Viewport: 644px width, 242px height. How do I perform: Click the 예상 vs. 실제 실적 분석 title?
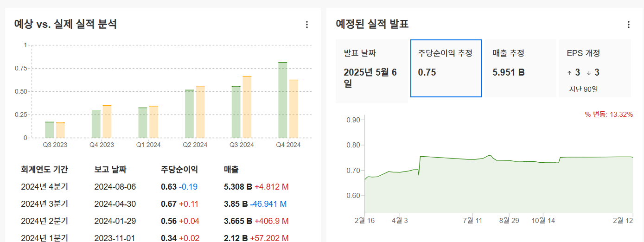65,24
